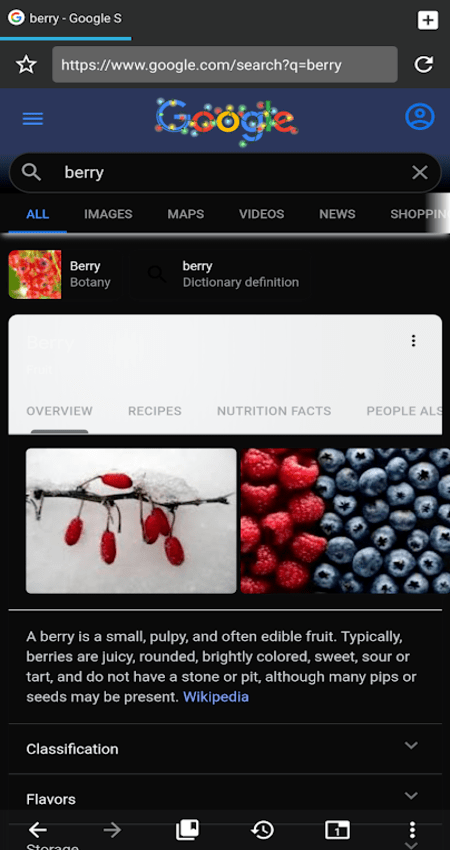This screenshot has width=450, height=850.
Task: Expand the Classification section
Action: pyautogui.click(x=225, y=749)
